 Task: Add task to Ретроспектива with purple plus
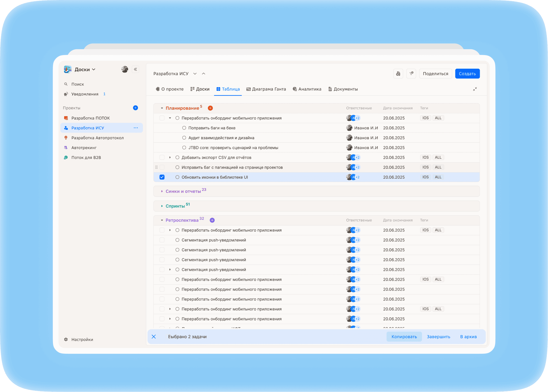pos(212,220)
